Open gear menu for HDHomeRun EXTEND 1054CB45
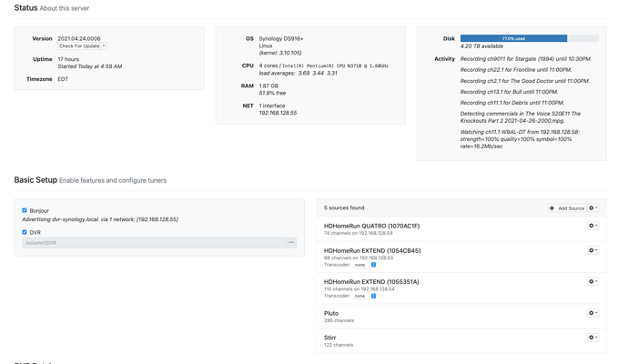Image resolution: width=628 pixels, height=364 pixels. click(x=593, y=250)
